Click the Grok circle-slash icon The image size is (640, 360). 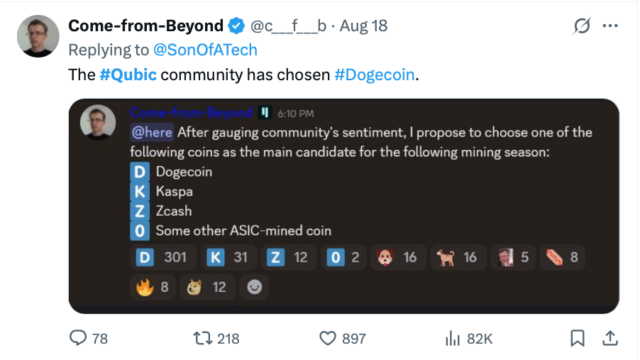click(x=581, y=26)
